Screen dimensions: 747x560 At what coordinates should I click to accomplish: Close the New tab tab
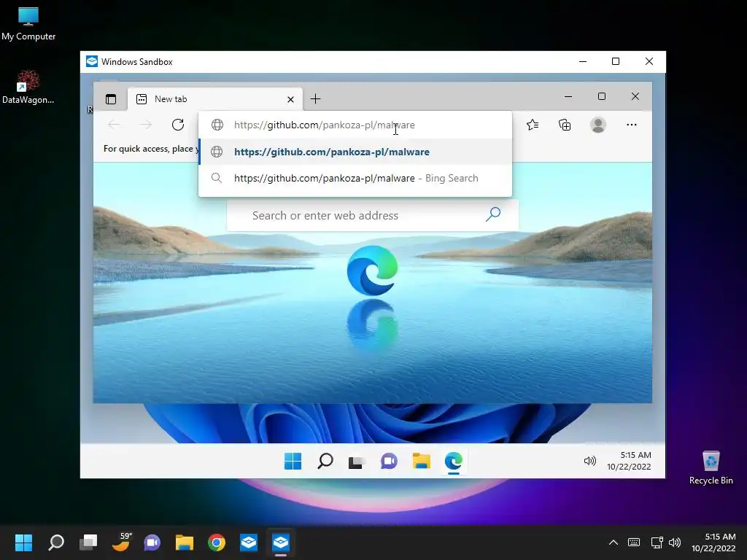coord(290,99)
